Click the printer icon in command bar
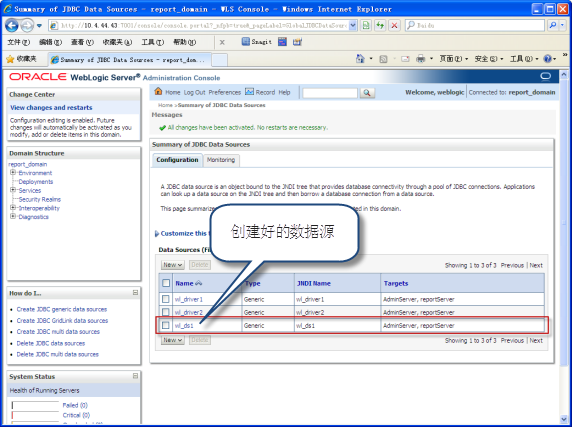The height and width of the screenshot is (427, 572). click(421, 59)
